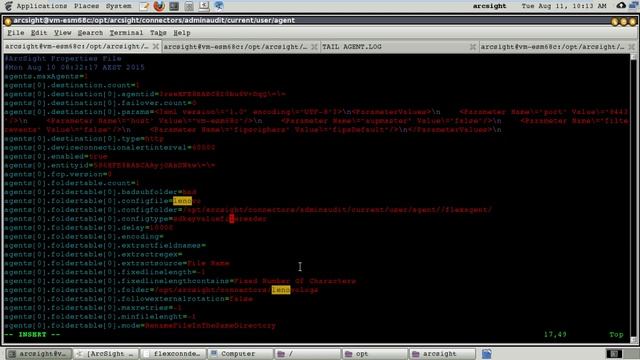Switch to '[ArcSight' window in taskbar
The image size is (640, 360).
pyautogui.click(x=106, y=353)
